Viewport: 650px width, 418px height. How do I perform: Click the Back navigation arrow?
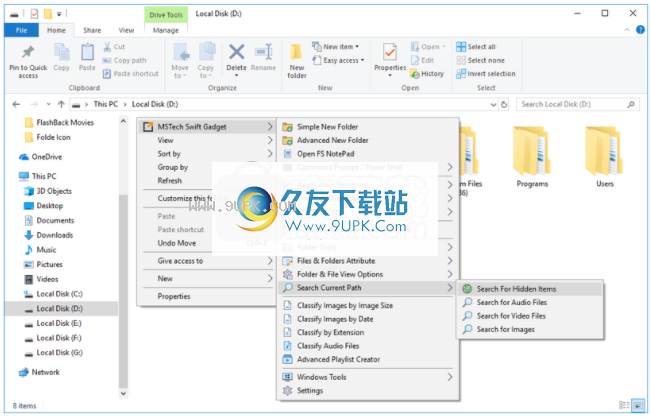16,104
